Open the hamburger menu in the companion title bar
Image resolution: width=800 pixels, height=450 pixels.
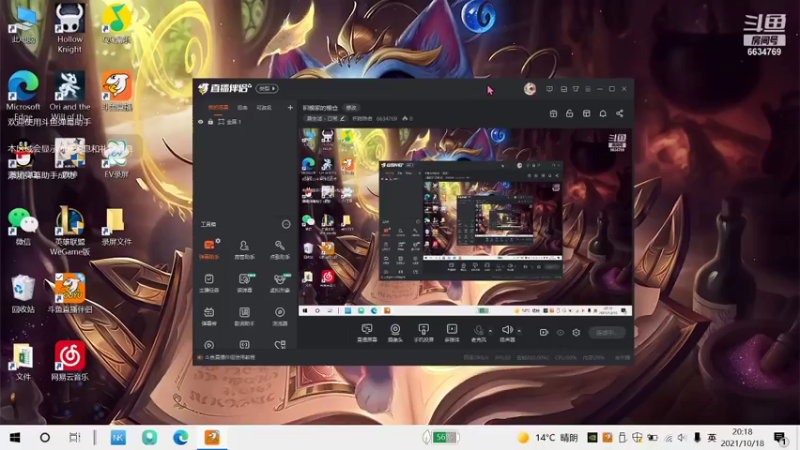pos(588,89)
